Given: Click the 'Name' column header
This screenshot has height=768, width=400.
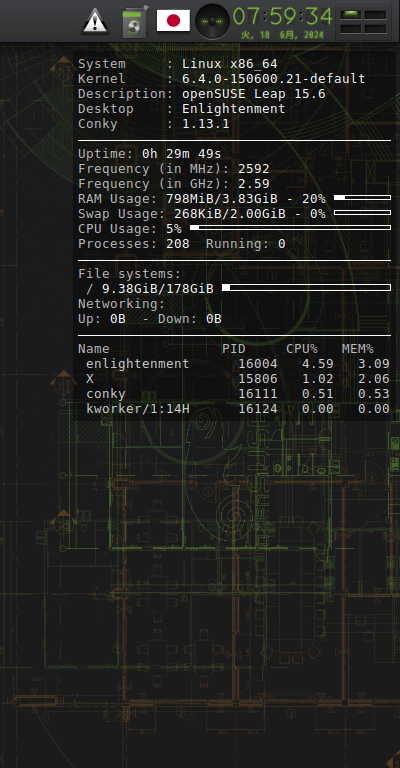Looking at the screenshot, I should click(94, 349).
